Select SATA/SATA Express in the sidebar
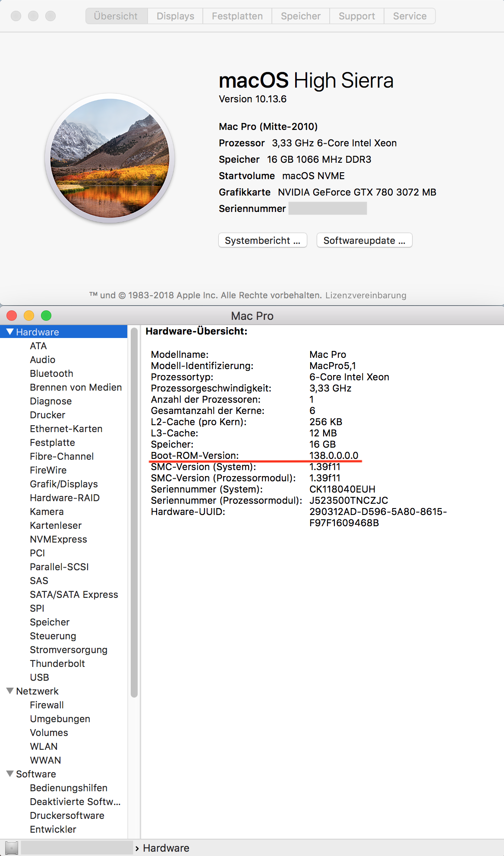 point(74,594)
